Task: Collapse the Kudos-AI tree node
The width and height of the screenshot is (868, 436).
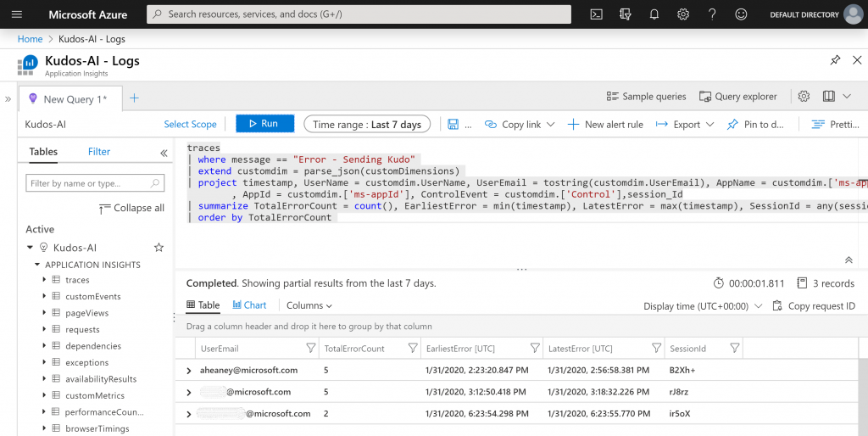Action: (x=30, y=247)
